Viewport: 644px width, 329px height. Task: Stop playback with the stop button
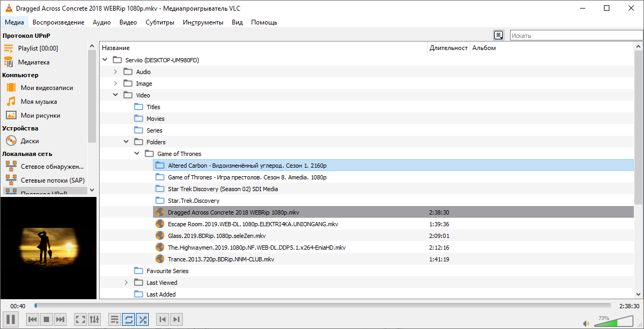pyautogui.click(x=46, y=319)
